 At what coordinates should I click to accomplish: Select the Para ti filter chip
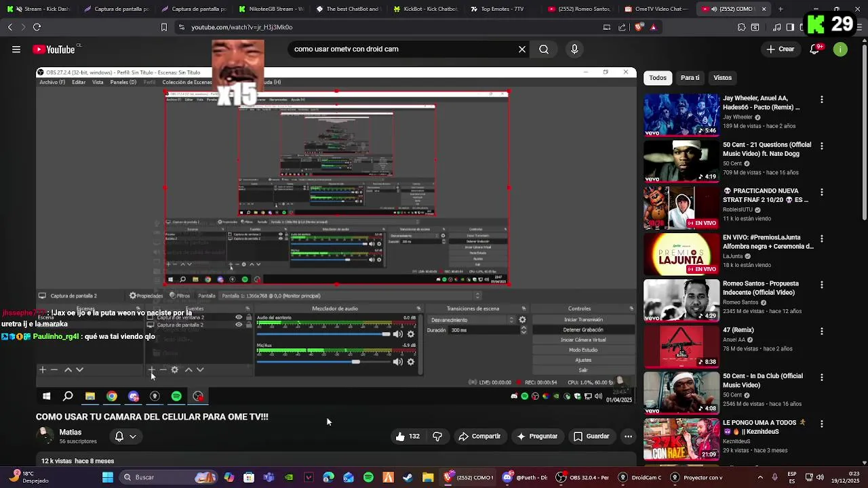(x=690, y=78)
